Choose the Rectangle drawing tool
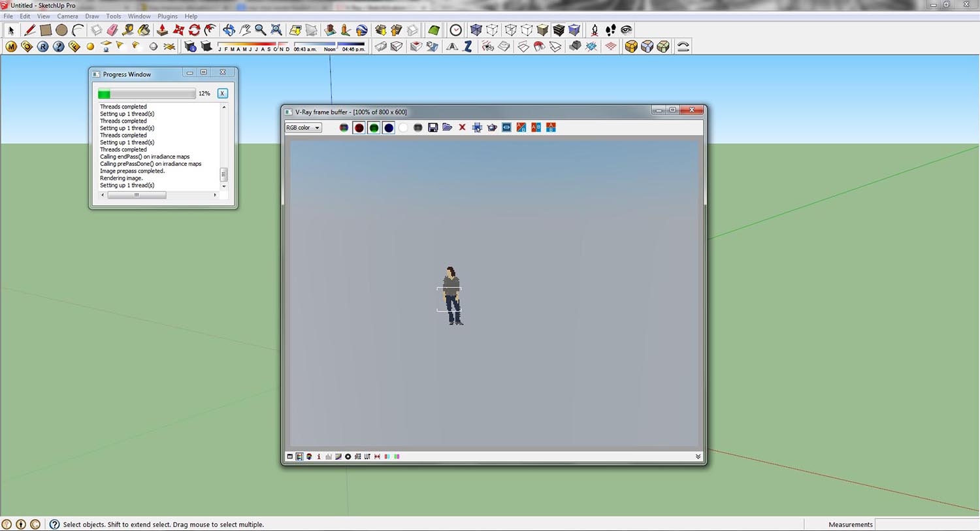 [x=46, y=30]
